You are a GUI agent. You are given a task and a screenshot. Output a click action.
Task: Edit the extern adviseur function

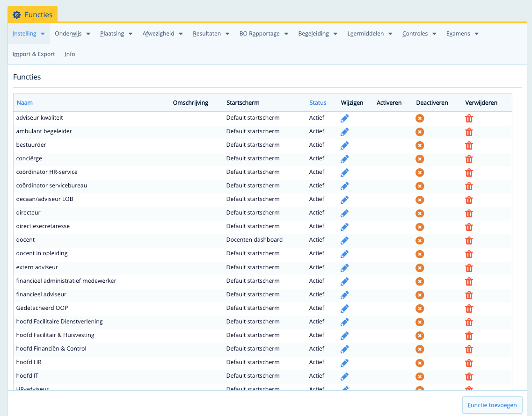(x=344, y=268)
